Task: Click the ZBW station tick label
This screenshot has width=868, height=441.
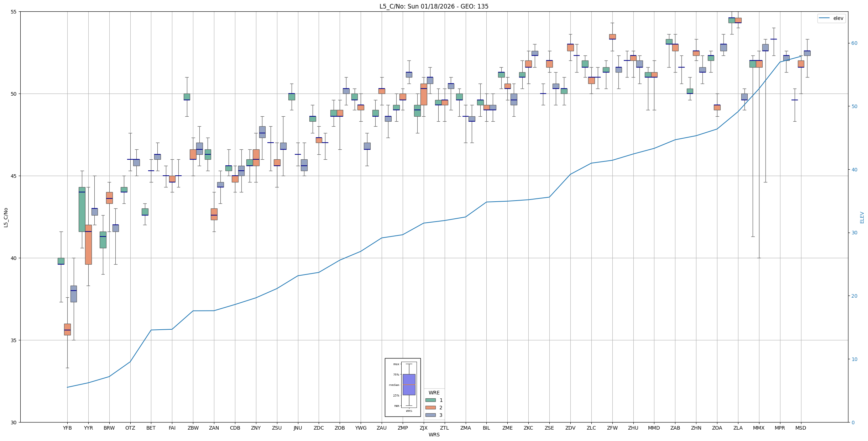Action: click(x=193, y=428)
